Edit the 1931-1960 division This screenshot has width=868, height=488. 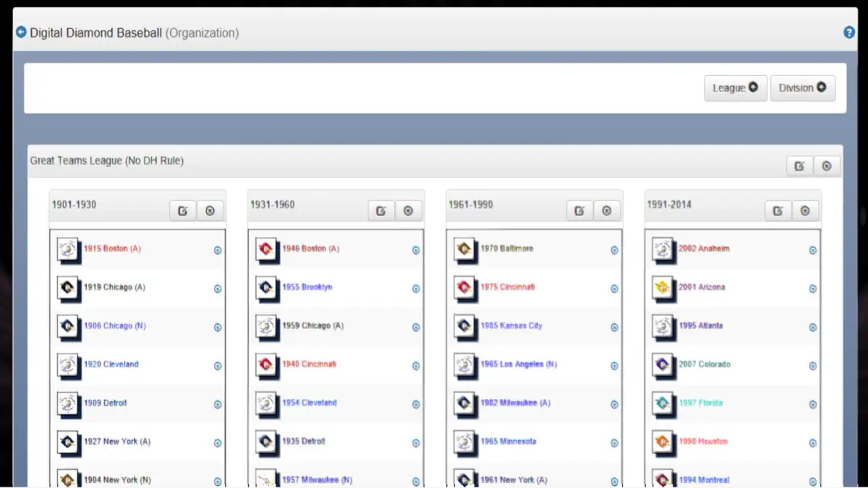pyautogui.click(x=381, y=210)
